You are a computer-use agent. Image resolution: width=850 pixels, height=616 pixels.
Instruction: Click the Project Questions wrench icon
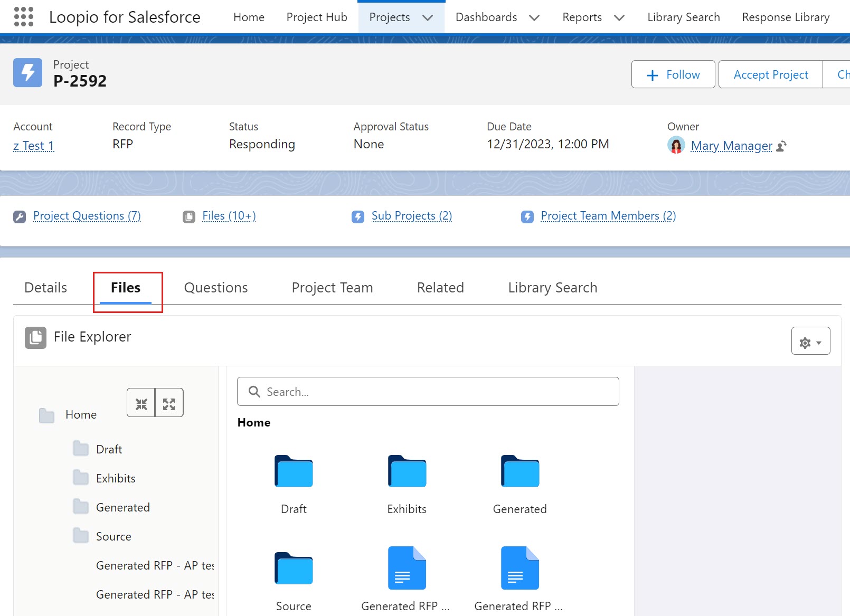(x=20, y=216)
